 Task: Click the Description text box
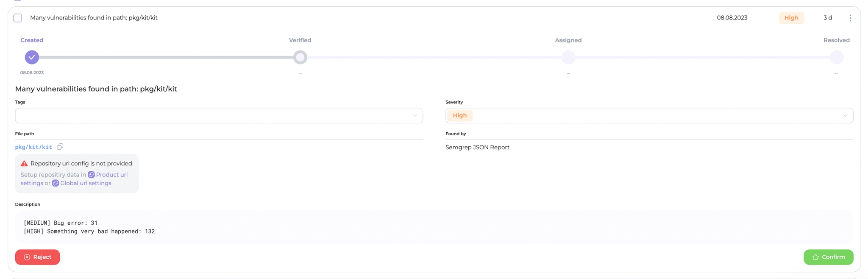click(434, 227)
